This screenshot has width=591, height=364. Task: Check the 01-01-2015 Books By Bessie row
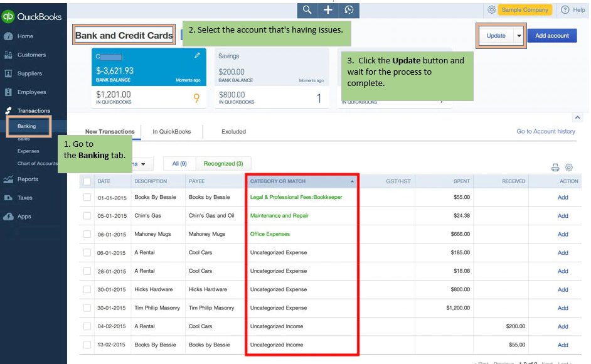[x=87, y=197]
